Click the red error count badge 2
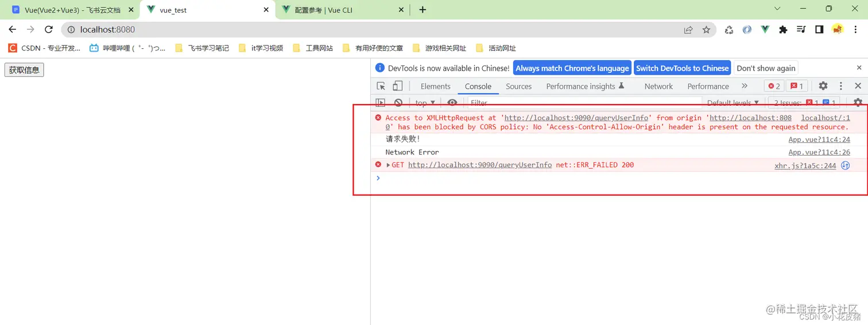Image resolution: width=868 pixels, height=325 pixels. pyautogui.click(x=774, y=86)
